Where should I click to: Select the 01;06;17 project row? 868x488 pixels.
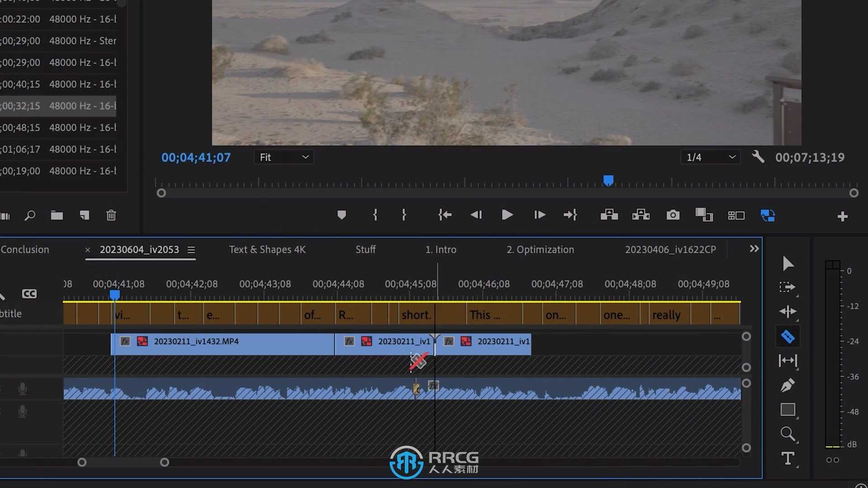point(58,149)
